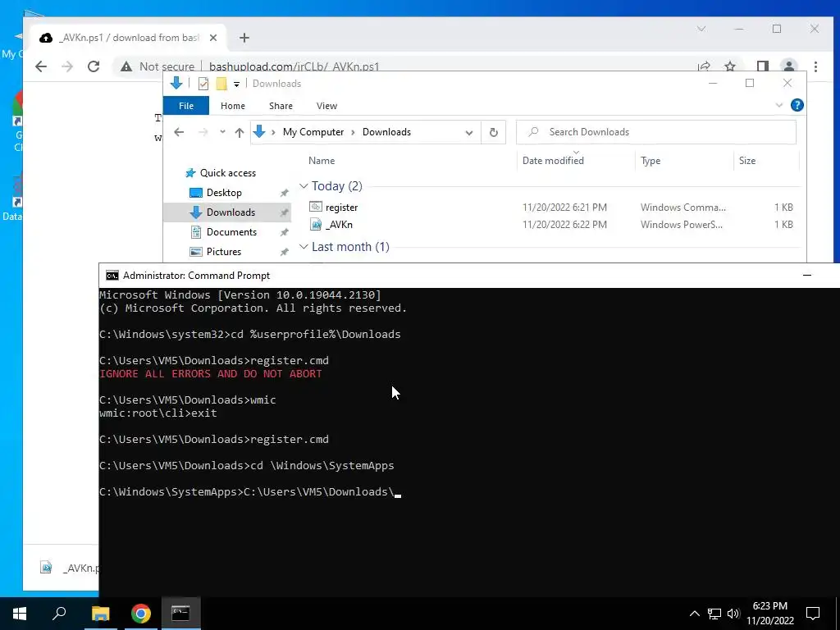Select Quick access in navigation pane
This screenshot has height=630, width=840.
(228, 173)
